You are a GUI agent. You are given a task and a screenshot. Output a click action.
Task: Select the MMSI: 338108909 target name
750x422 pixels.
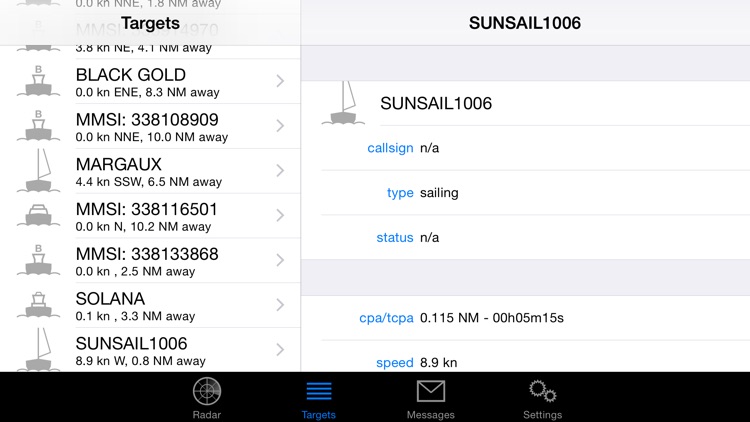click(x=147, y=120)
